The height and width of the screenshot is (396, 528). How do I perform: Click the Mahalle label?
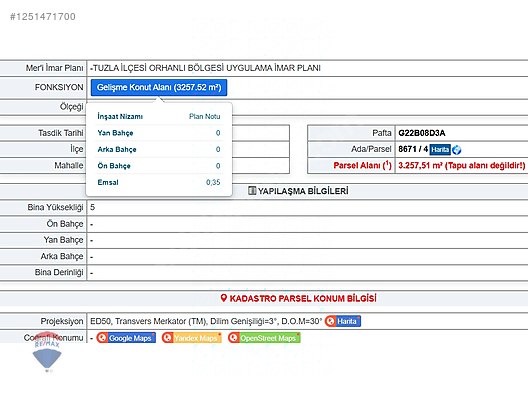tap(69, 166)
